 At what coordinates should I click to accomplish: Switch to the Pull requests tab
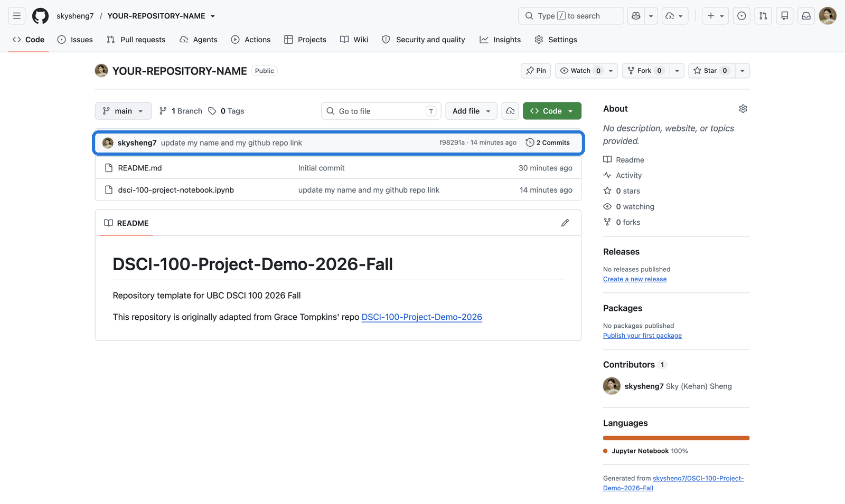pyautogui.click(x=136, y=40)
